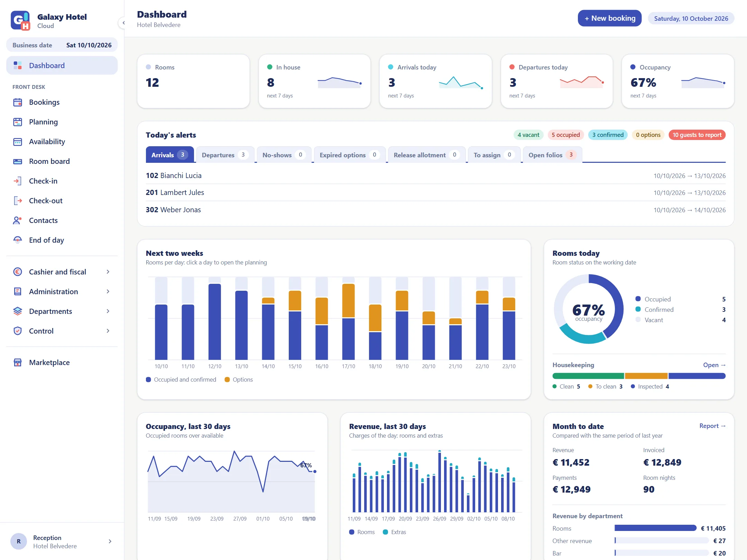Click the End of day icon
Screen dimensions: 747x560
tap(18, 240)
